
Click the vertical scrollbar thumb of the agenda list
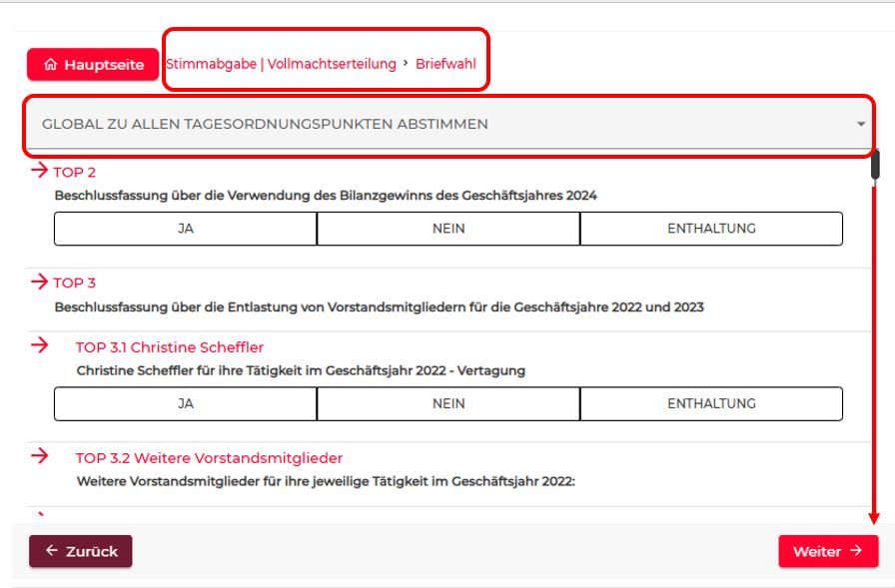[x=874, y=165]
